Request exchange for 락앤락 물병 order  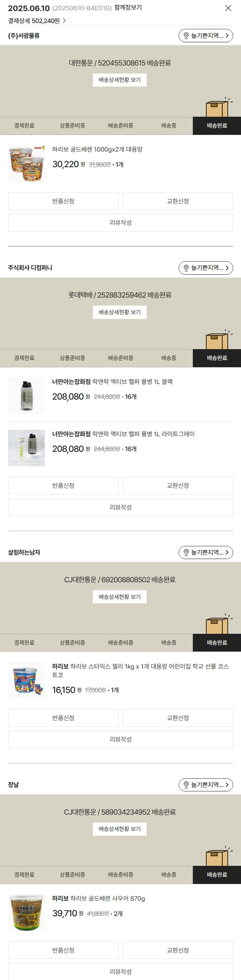pos(178,485)
